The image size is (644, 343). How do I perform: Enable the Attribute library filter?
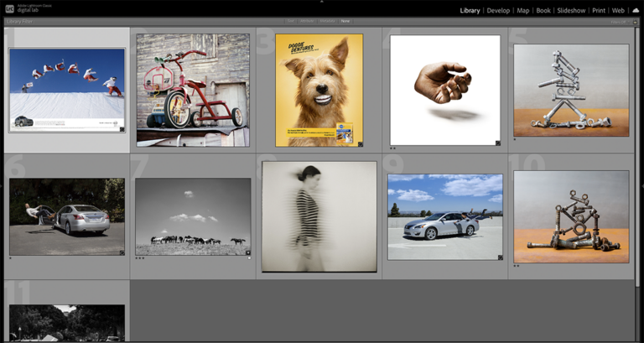point(307,21)
